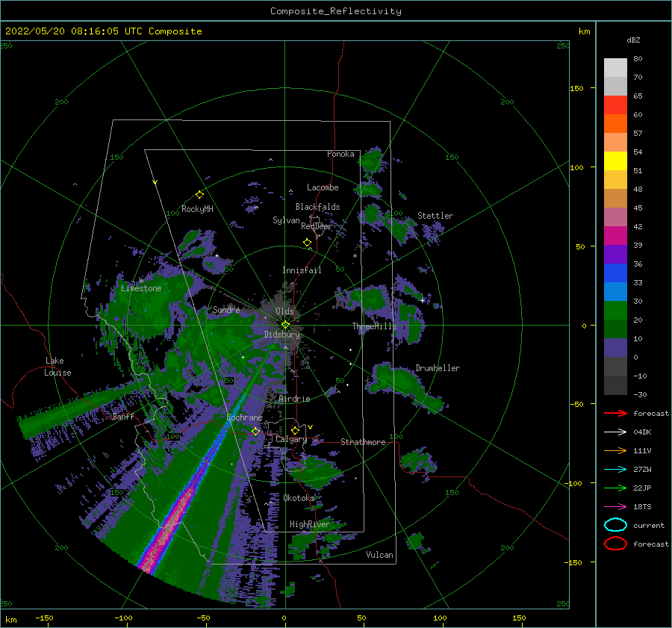The width and height of the screenshot is (672, 628).
Task: Click the Lacombe city label
Action: 323,187
